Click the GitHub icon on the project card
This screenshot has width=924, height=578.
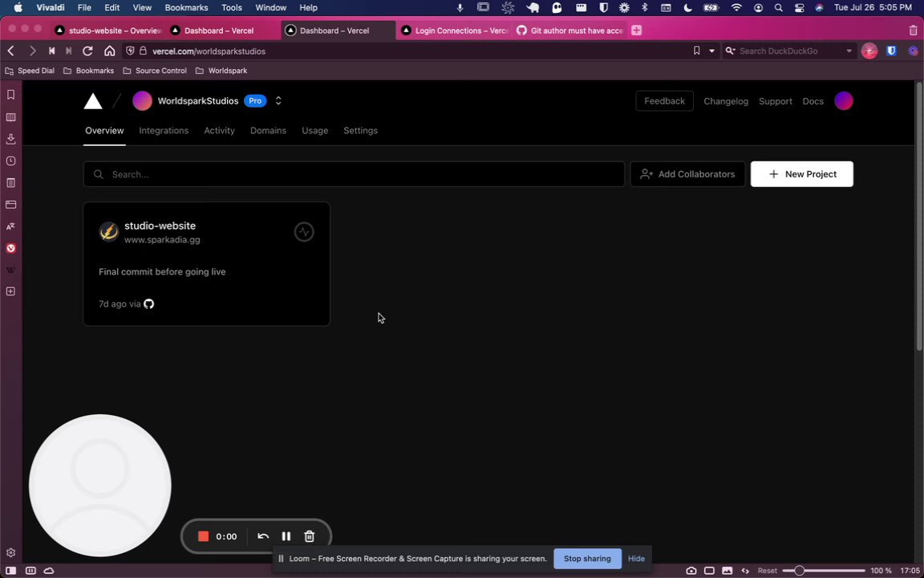point(149,303)
